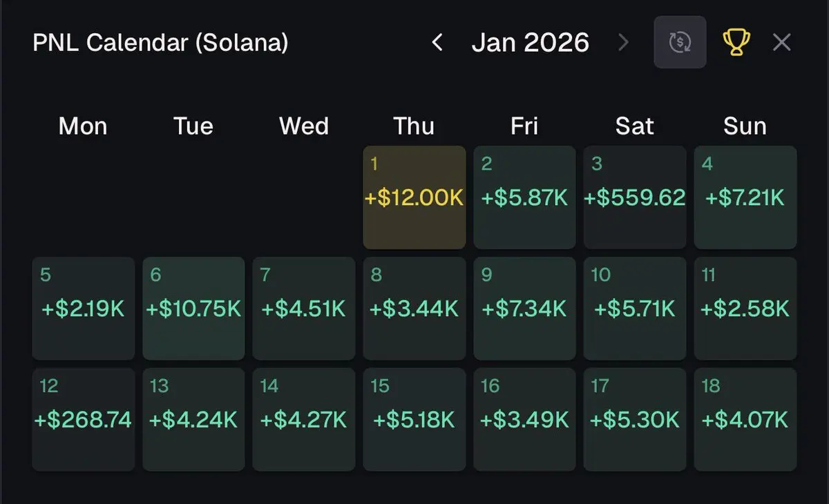829x504 pixels.
Task: Open day 18 showing +$4.07K
Action: 745,419
